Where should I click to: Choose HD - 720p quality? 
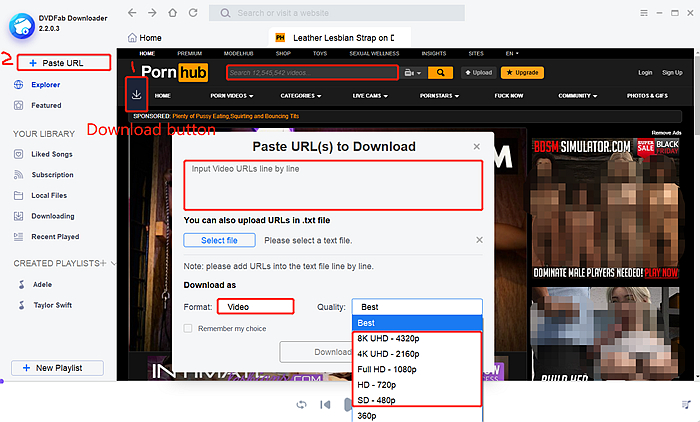pyautogui.click(x=417, y=384)
